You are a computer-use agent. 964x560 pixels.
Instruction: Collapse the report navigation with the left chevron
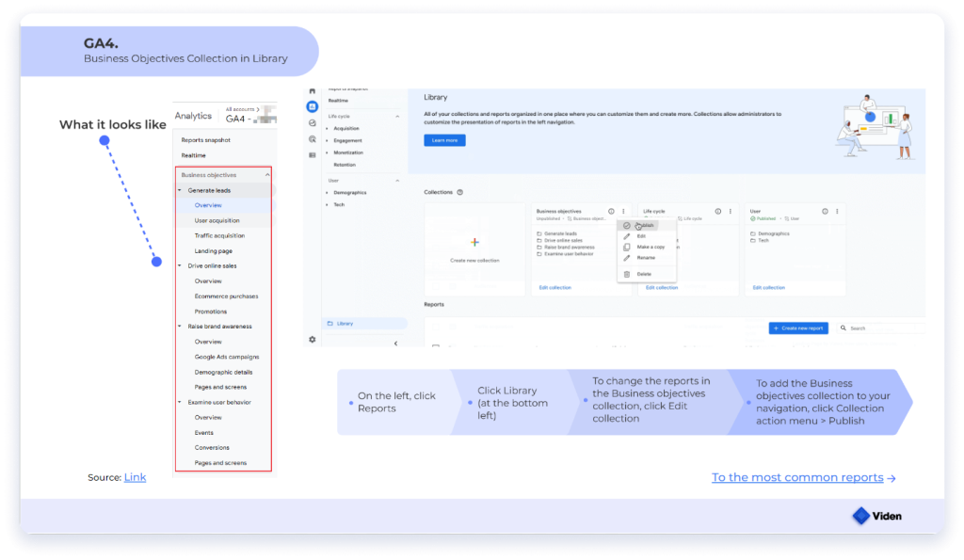(x=396, y=343)
